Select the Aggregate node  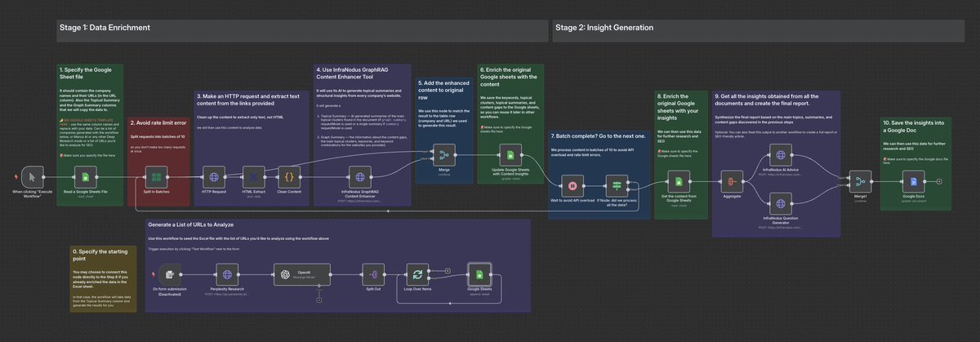(x=732, y=183)
